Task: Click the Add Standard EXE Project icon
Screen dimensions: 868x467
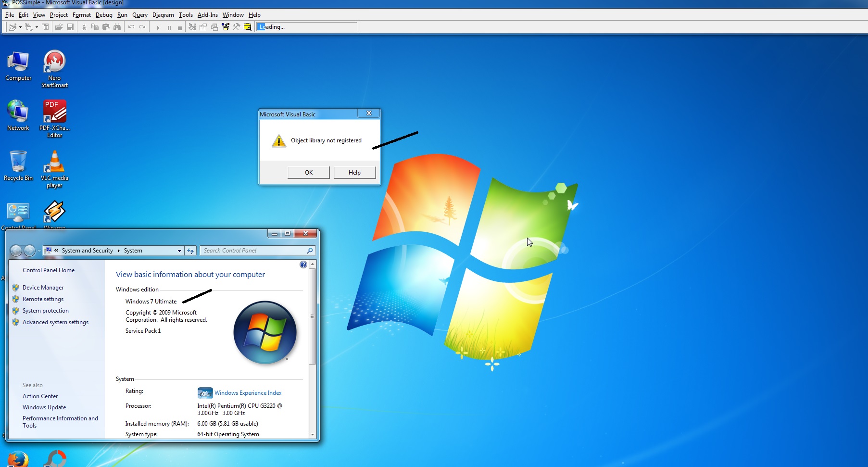Action: pos(12,27)
